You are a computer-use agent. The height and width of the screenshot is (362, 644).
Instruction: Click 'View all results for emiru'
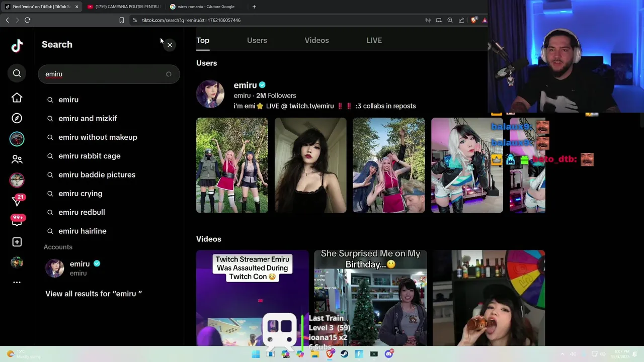pos(94,294)
